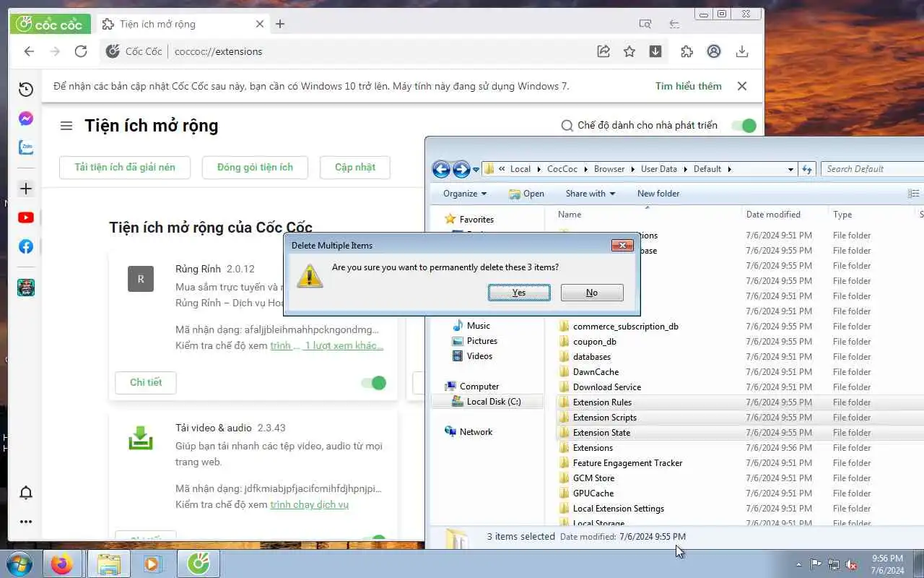Select Local Disk (C:) in navigation pane
This screenshot has width=924, height=578.
[487, 402]
